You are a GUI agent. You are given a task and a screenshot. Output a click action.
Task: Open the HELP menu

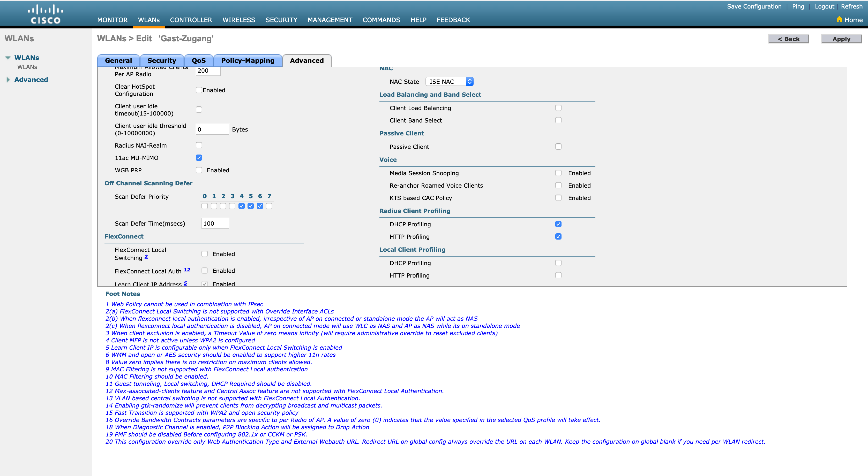point(418,20)
